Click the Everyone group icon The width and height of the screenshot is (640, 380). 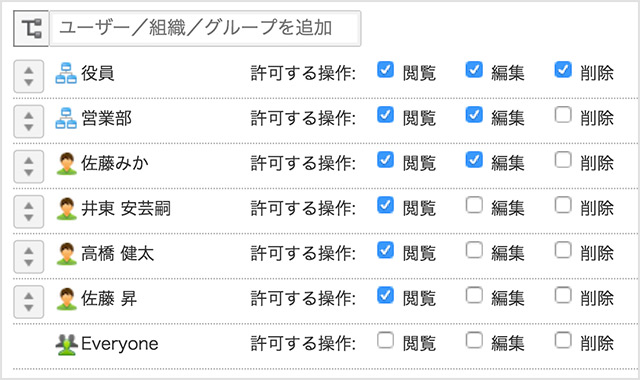[66, 344]
